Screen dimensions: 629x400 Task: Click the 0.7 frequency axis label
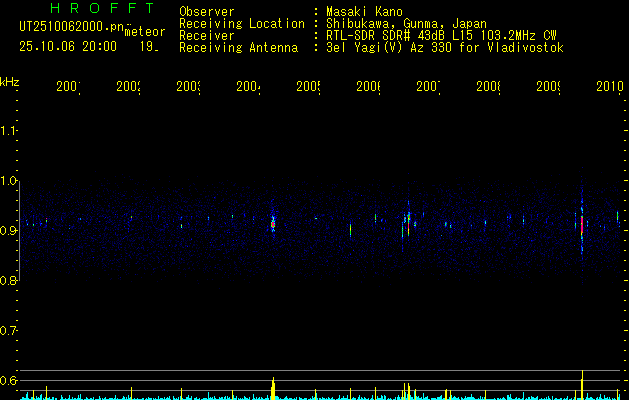[x=8, y=331]
